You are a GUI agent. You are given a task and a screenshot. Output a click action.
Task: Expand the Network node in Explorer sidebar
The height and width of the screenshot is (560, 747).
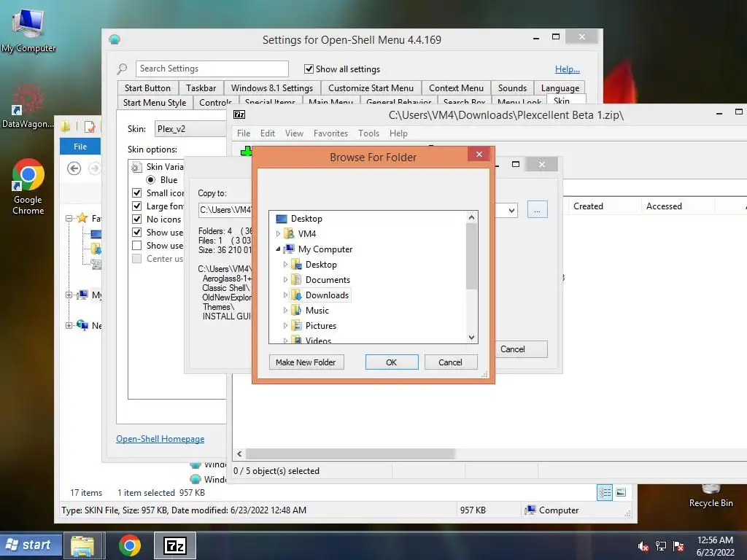pyautogui.click(x=69, y=326)
